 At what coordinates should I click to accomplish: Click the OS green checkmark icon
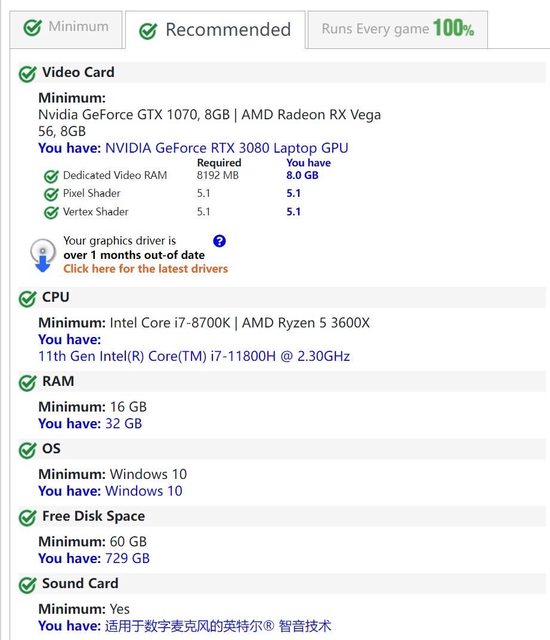point(28,450)
